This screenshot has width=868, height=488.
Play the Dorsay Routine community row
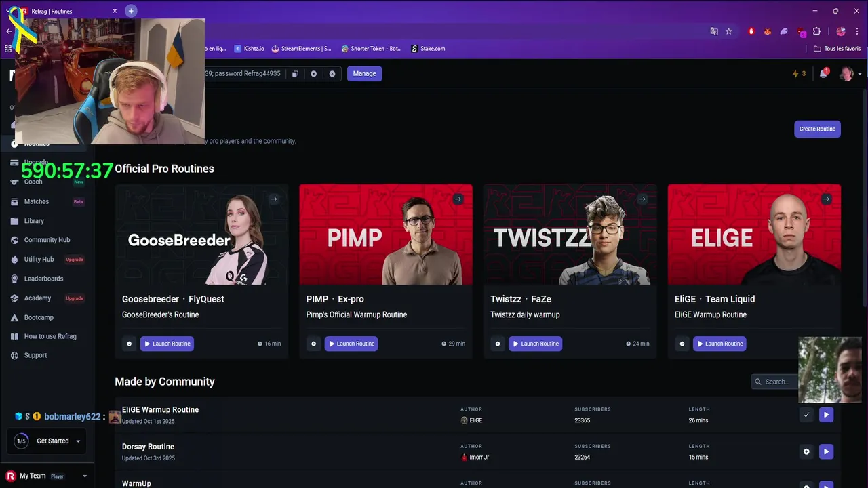click(x=826, y=451)
